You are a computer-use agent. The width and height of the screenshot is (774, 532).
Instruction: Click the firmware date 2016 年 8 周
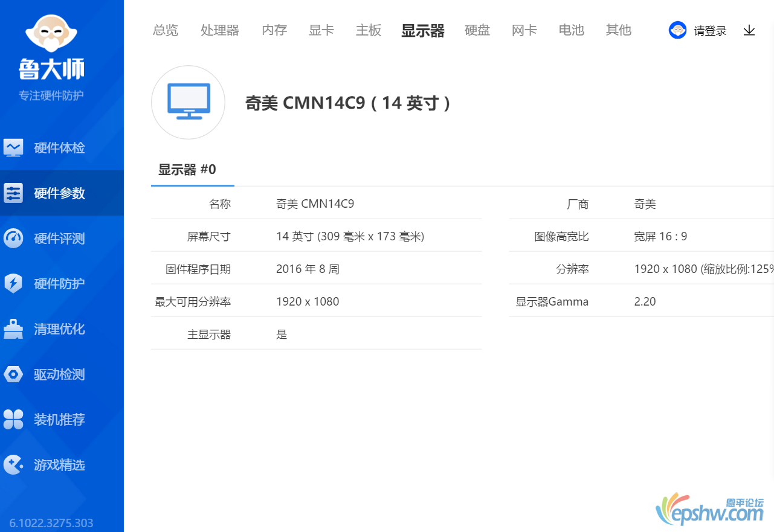click(x=308, y=269)
